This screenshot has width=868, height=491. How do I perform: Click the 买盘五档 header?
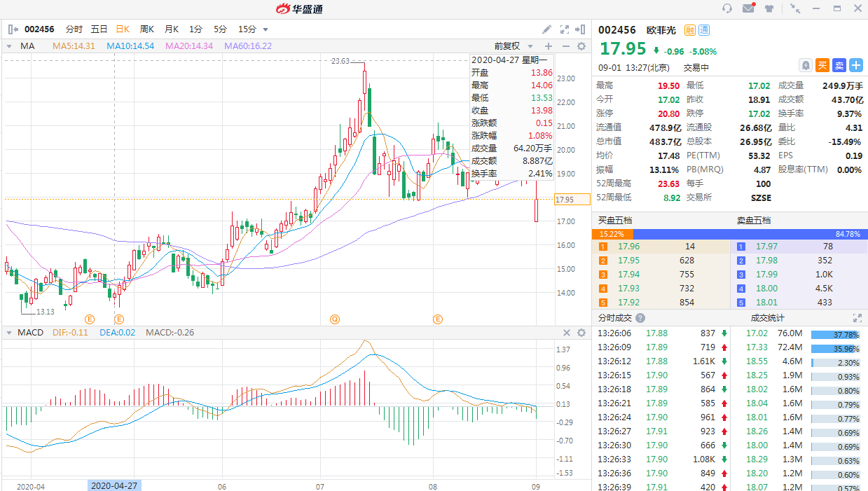616,220
